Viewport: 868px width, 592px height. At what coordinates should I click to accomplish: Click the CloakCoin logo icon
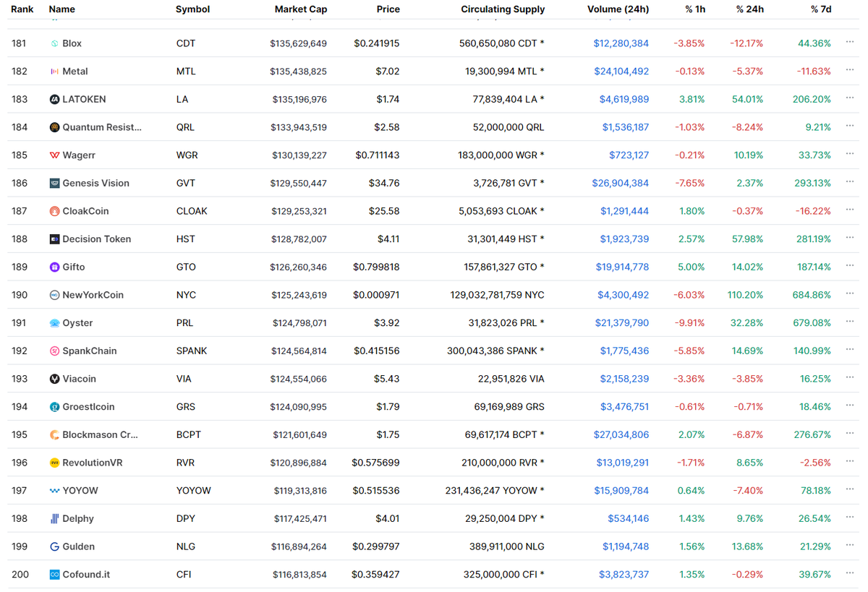pos(54,211)
